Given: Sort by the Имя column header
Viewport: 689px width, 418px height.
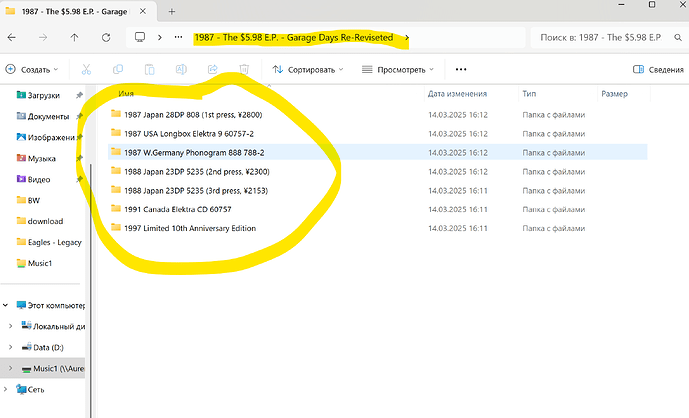Looking at the screenshot, I should (x=126, y=94).
